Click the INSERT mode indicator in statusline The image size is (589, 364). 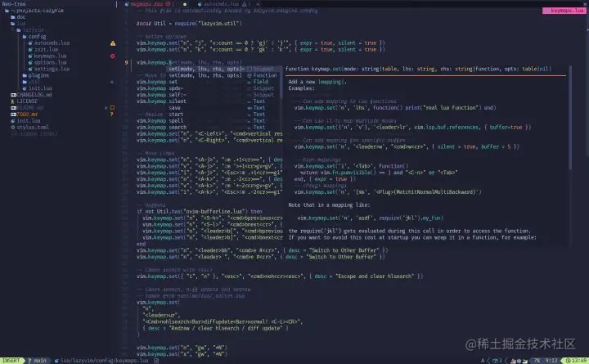(11, 361)
